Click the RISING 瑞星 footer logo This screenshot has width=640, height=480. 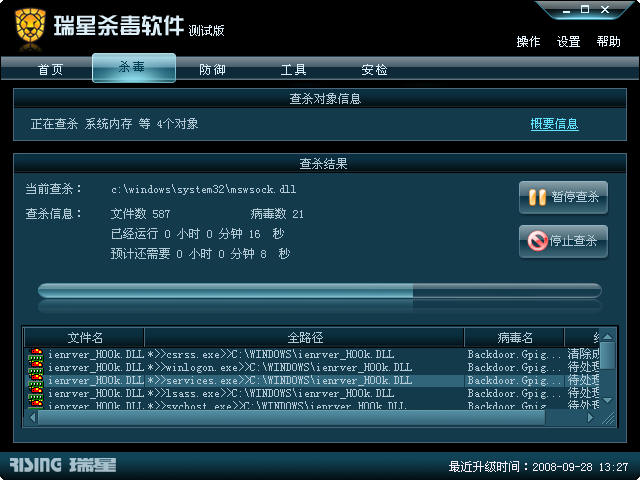(x=63, y=465)
